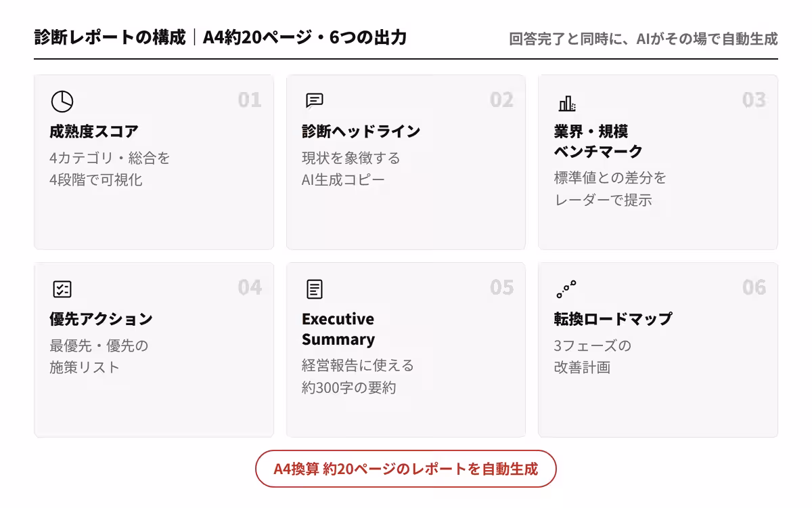
Task: Click the bar chart icon for 業界・規模ベンチマーク
Action: pos(566,103)
